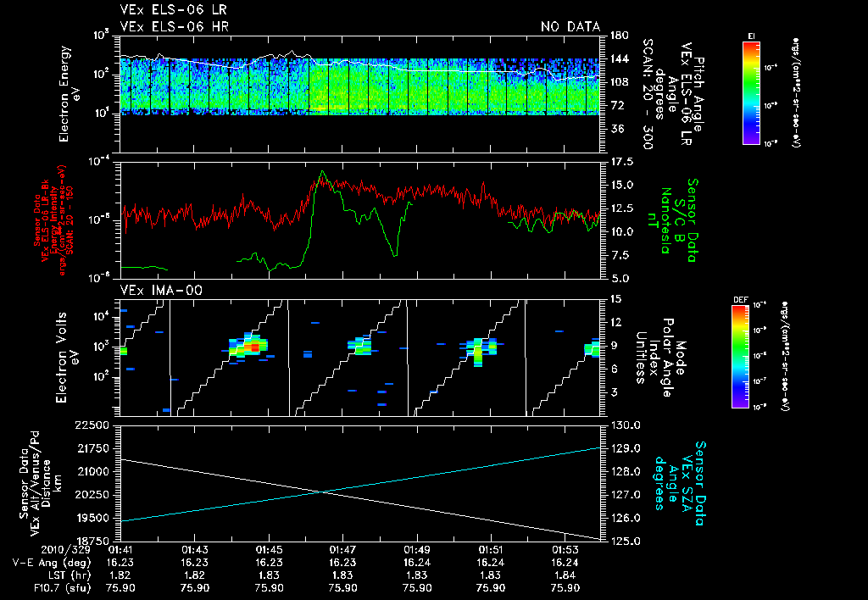Click the 17.5 nanotesla tick label
868x600 pixels.
621,162
